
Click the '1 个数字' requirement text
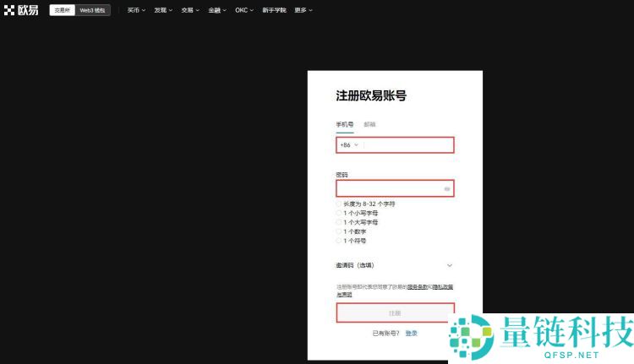(x=354, y=232)
